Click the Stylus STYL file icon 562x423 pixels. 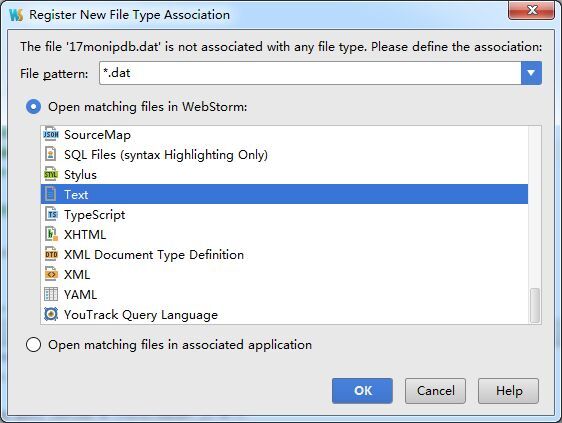tap(51, 174)
